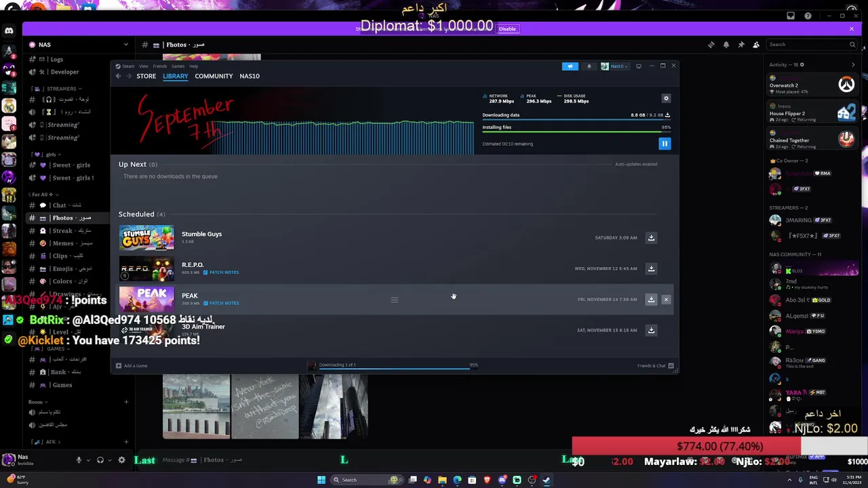Open Discord inbox icon
The image size is (868, 488).
(791, 16)
